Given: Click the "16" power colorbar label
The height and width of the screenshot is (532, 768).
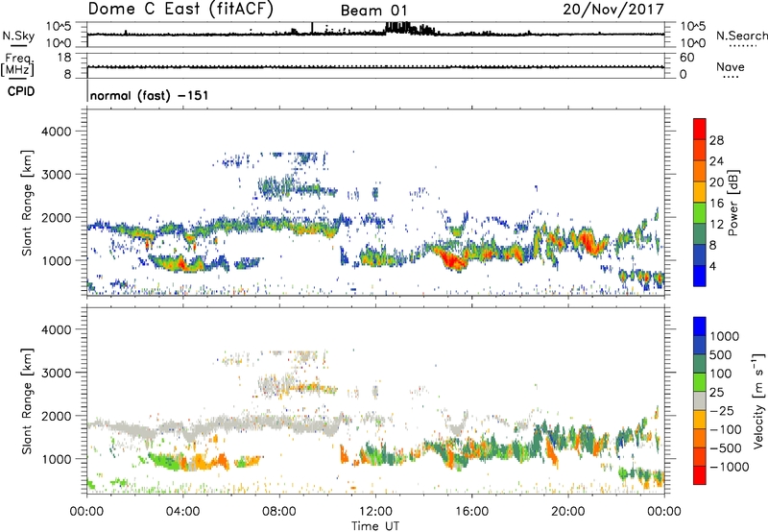Looking at the screenshot, I should click(x=716, y=204).
